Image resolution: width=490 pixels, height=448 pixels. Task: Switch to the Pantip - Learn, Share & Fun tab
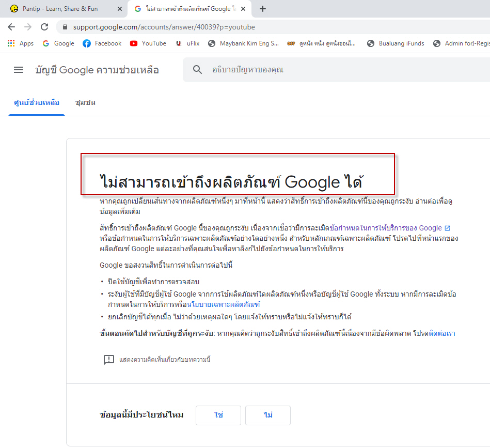point(64,9)
